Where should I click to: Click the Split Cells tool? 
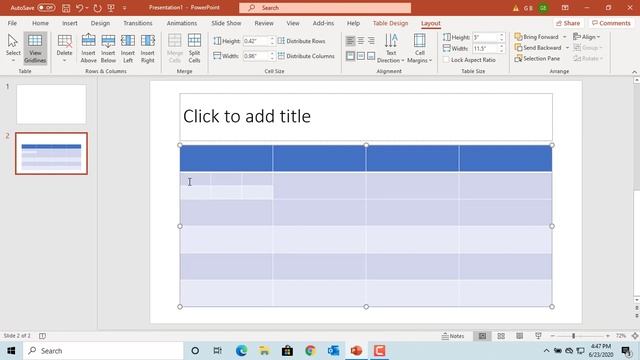[194, 48]
